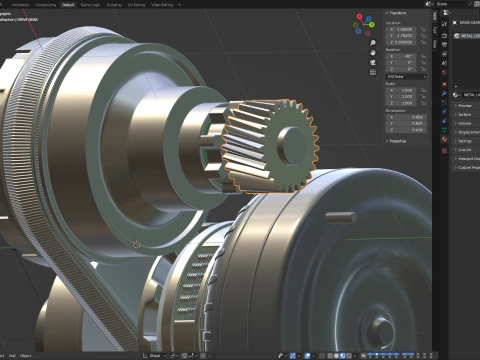This screenshot has height=360, width=480.
Task: Switch to the Game Logic workspace tab
Action: [x=90, y=5]
